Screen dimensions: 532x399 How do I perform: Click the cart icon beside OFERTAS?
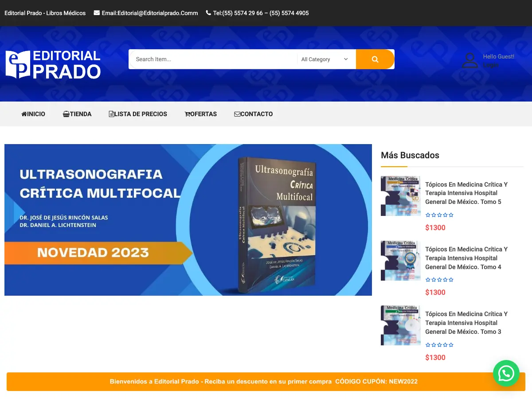tap(188, 114)
